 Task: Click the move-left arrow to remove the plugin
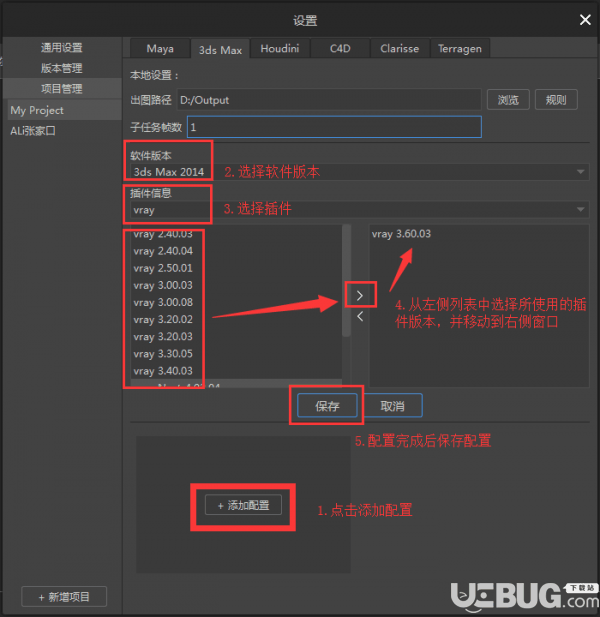click(x=360, y=316)
